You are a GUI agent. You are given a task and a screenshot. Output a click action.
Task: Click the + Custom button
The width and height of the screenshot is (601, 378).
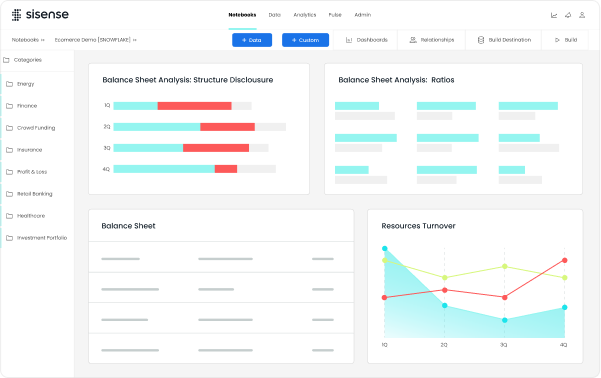click(305, 40)
